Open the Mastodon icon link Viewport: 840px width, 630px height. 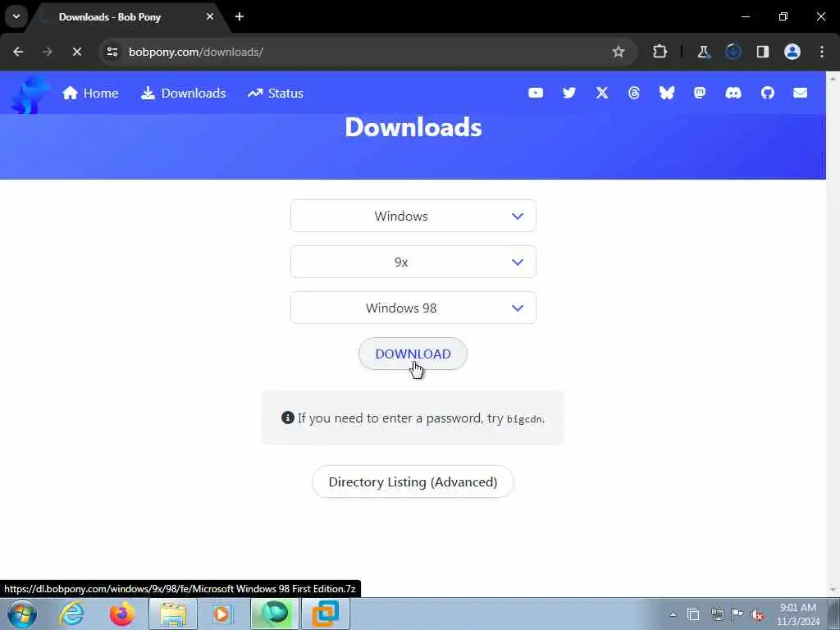coord(700,94)
